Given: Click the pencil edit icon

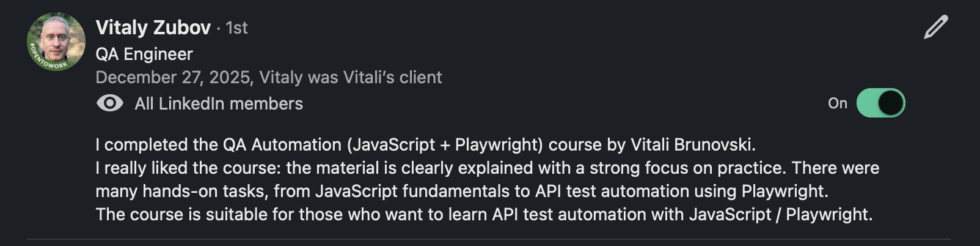Looking at the screenshot, I should pos(935,28).
